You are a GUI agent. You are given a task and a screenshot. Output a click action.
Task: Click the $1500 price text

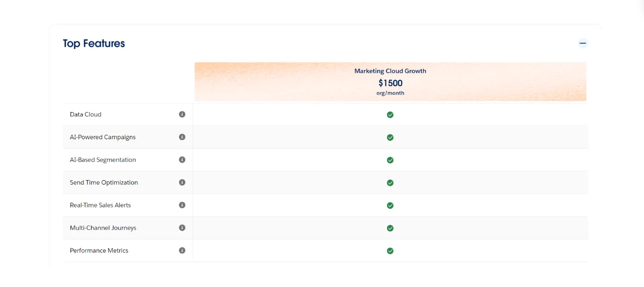391,83
